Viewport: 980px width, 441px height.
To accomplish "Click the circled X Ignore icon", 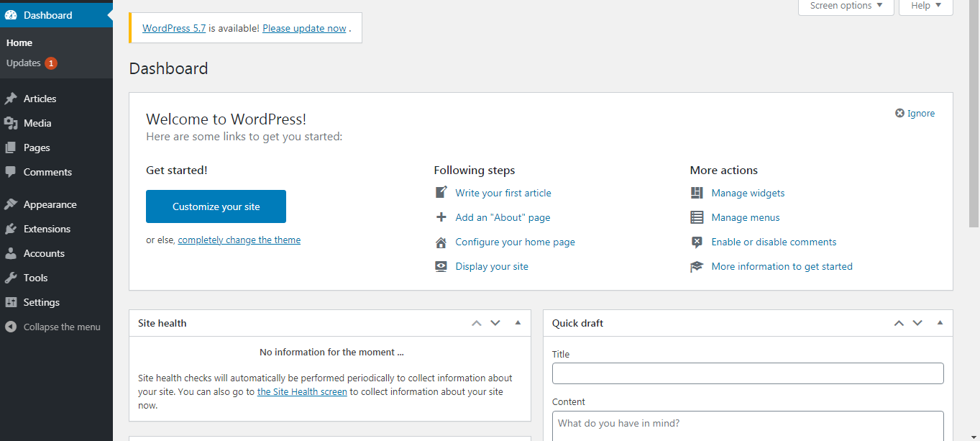I will pos(899,113).
